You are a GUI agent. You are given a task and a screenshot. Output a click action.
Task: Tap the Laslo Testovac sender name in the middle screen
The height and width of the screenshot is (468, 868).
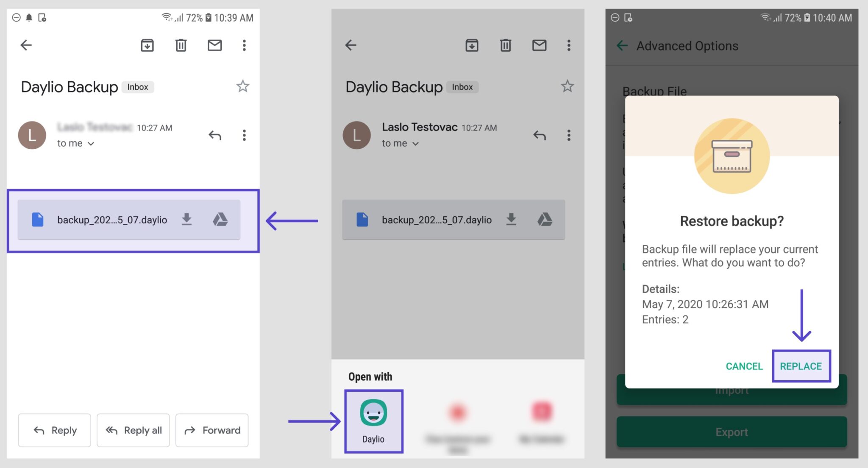[x=420, y=127]
